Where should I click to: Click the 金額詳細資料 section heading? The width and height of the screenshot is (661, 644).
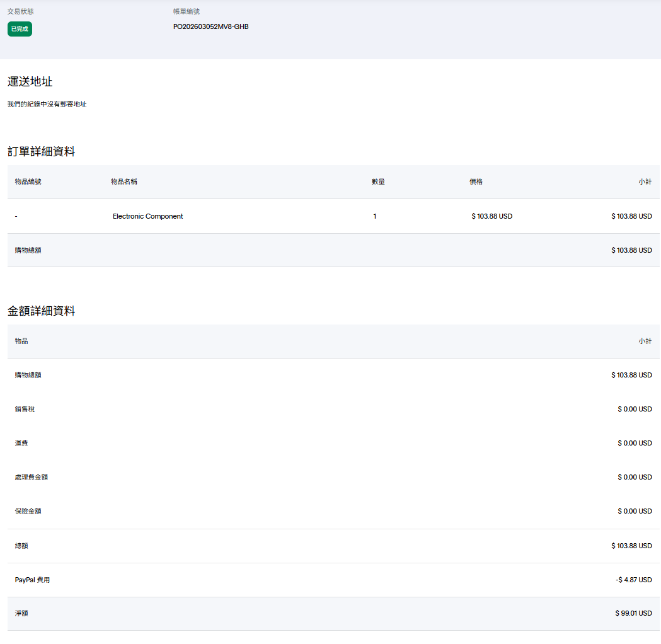coord(41,311)
